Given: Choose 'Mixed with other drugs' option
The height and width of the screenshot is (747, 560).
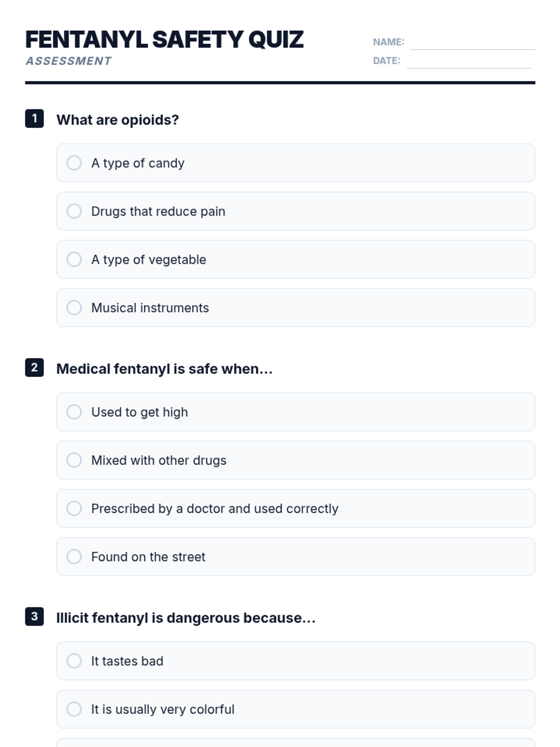Looking at the screenshot, I should 74,460.
